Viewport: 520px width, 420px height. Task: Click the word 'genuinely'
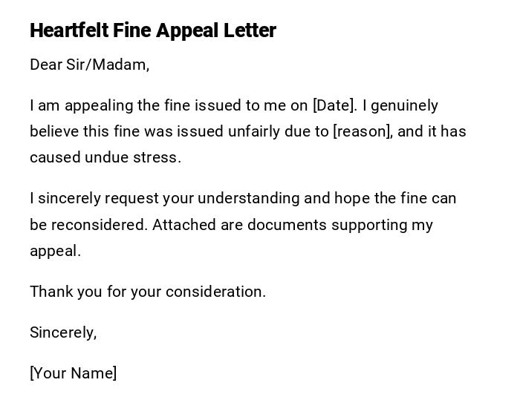click(x=404, y=105)
